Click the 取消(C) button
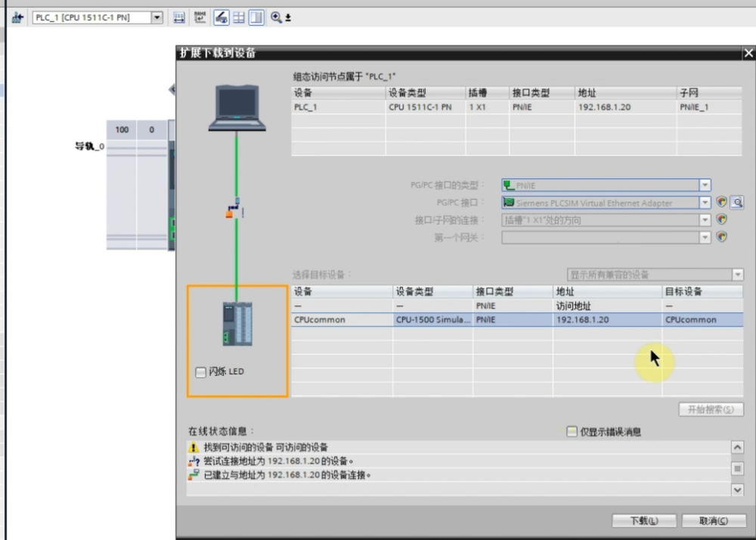This screenshot has width=756, height=540. click(x=713, y=521)
